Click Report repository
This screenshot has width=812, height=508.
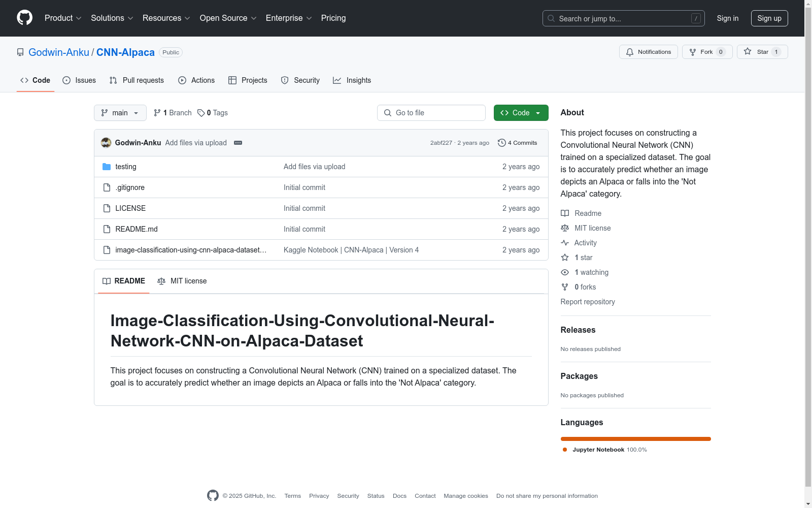pos(588,302)
